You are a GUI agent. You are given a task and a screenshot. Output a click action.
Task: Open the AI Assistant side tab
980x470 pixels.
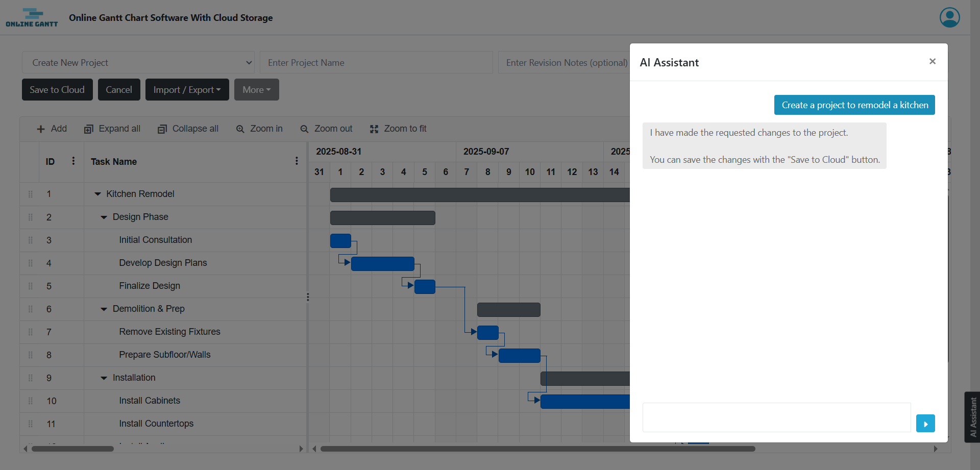click(972, 417)
